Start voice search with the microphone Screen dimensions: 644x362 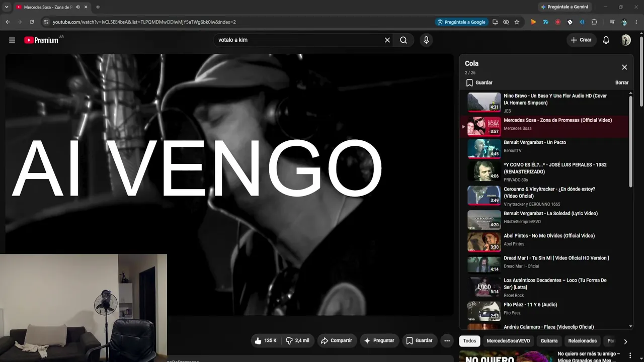(426, 40)
